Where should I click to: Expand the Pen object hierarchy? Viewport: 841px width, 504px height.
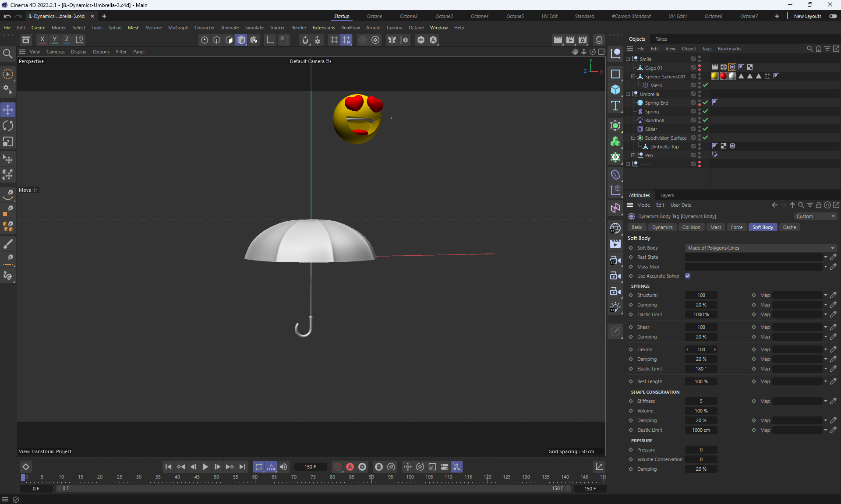tap(633, 155)
